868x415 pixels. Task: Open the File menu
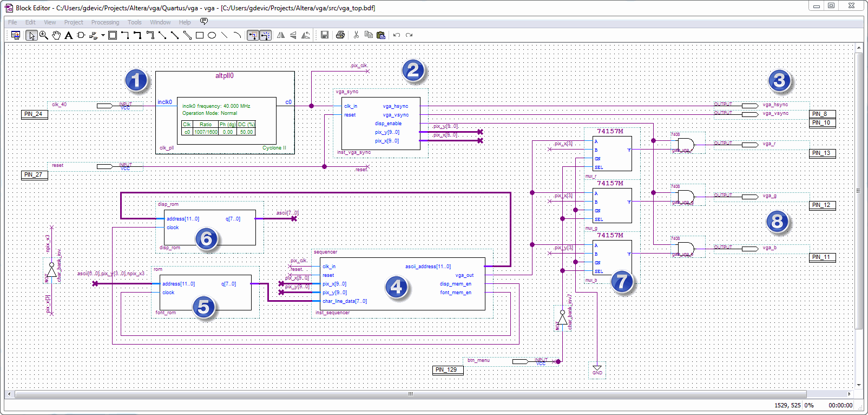tap(12, 22)
